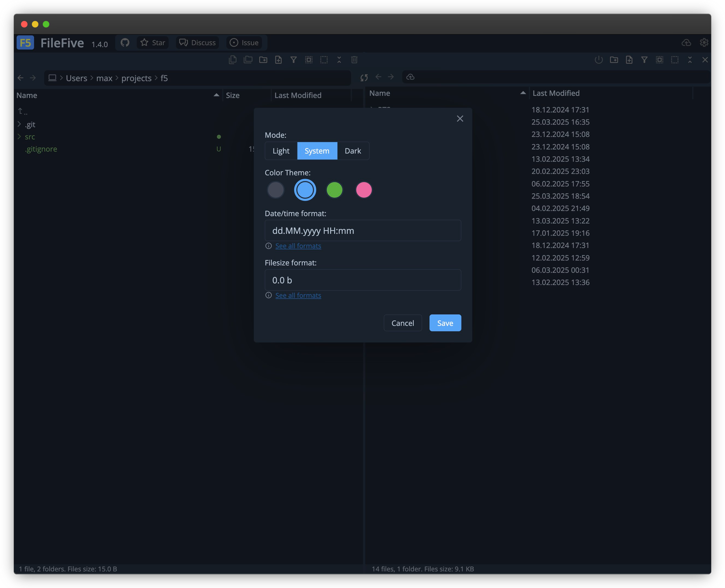The image size is (725, 588).
Task: Click Users in the breadcrumb path
Action: pos(76,78)
